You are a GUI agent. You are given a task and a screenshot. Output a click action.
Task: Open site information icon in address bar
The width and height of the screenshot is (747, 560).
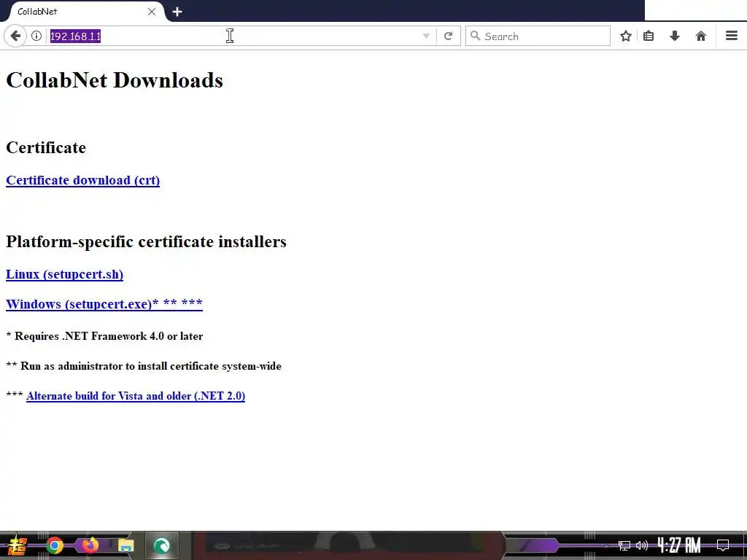36,36
